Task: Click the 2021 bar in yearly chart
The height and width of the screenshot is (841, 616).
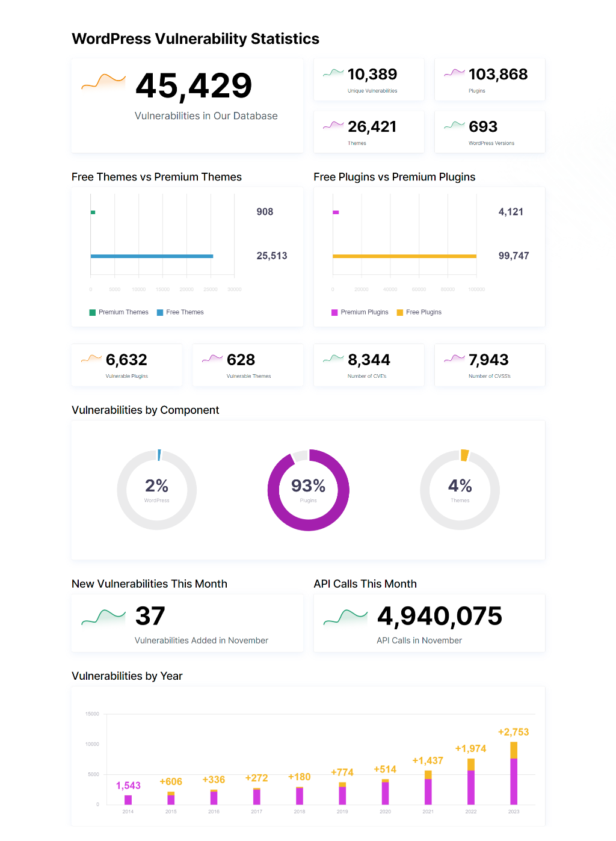Action: (428, 787)
